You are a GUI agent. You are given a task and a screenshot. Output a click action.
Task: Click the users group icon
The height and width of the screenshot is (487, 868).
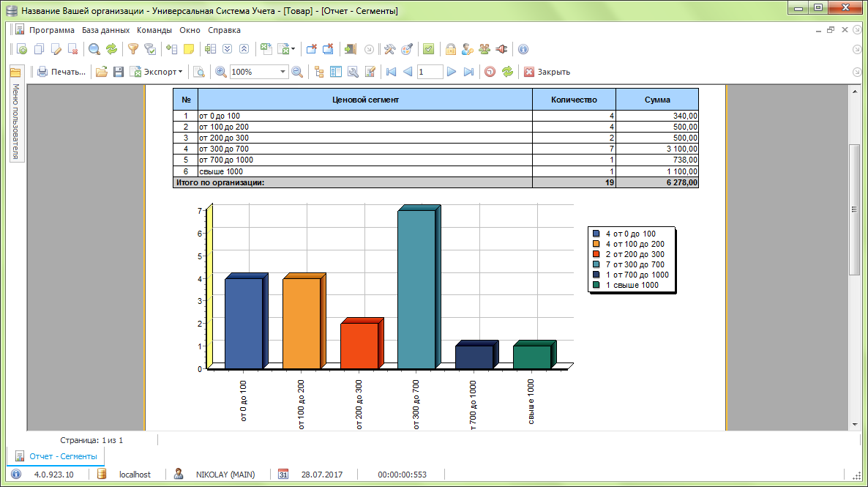pos(485,49)
